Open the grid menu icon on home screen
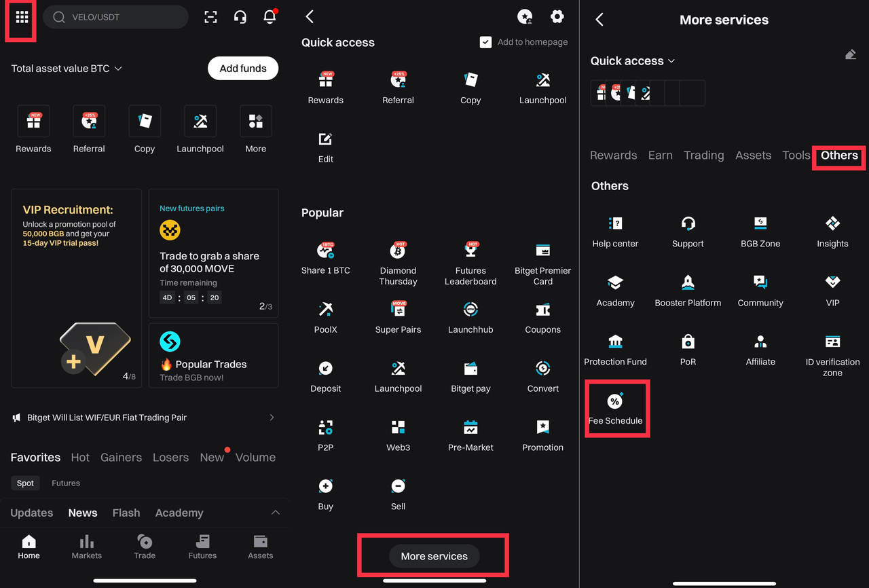The width and height of the screenshot is (869, 588). pyautogui.click(x=22, y=17)
